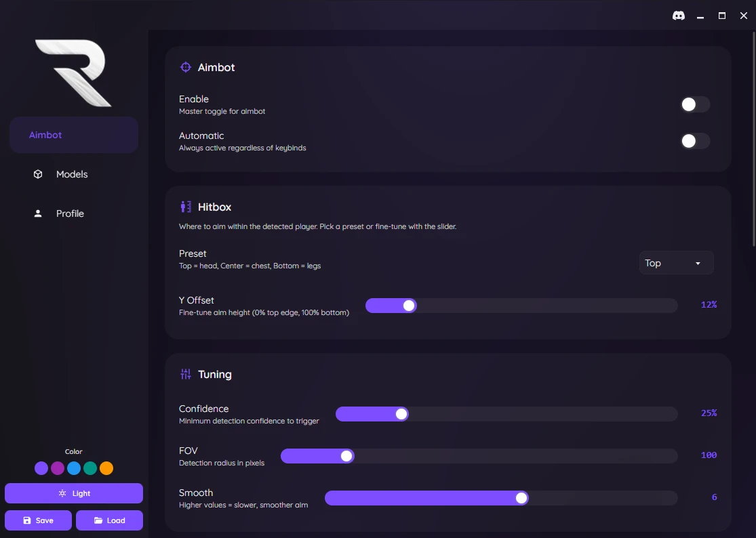
Task: Pick the orange accent color swatch
Action: (x=106, y=468)
